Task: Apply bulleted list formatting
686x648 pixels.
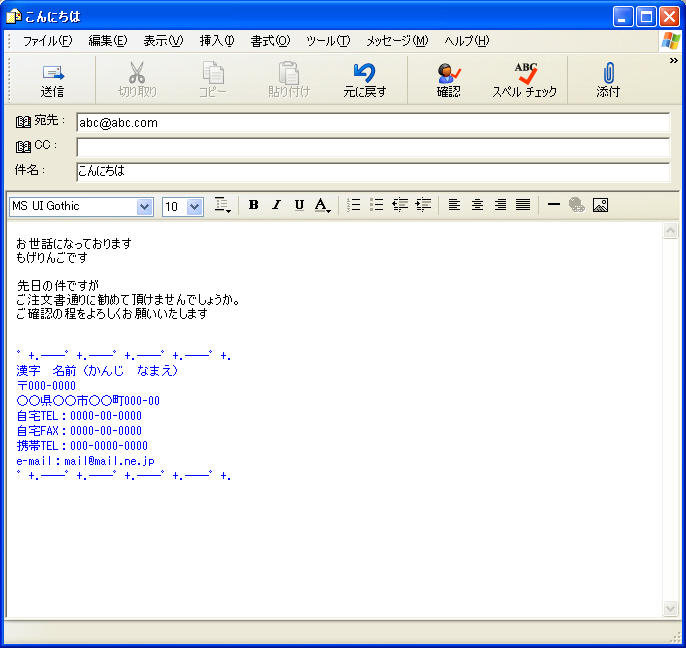Action: 376,205
